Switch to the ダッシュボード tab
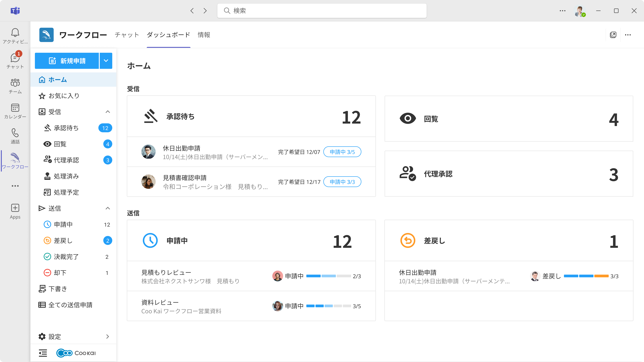Screen dimensions: 644x362 (x=168, y=35)
